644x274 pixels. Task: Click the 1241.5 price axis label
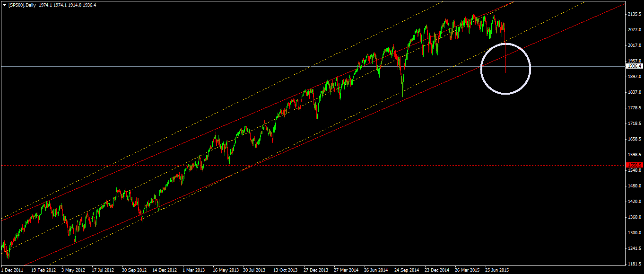634,248
